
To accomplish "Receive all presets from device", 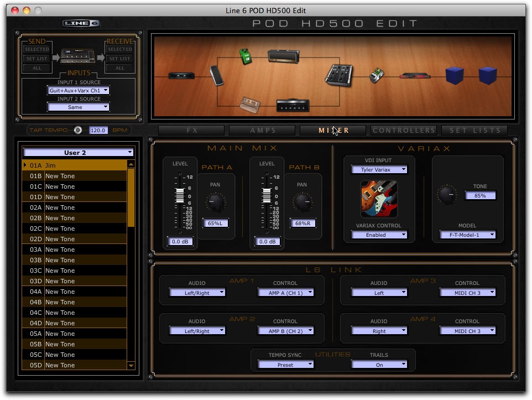I will tap(120, 68).
